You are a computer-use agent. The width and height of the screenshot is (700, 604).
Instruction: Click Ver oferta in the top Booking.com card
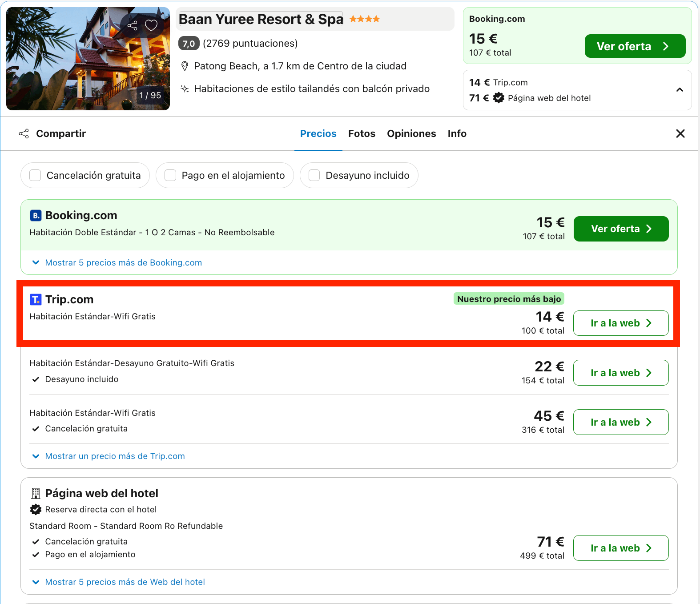[x=635, y=46]
